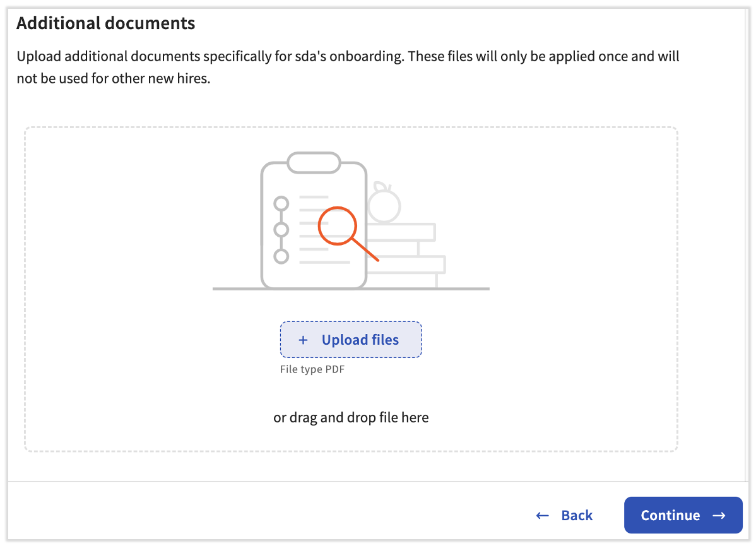Go back using the Back link
The width and height of the screenshot is (756, 548).
pyautogui.click(x=576, y=515)
